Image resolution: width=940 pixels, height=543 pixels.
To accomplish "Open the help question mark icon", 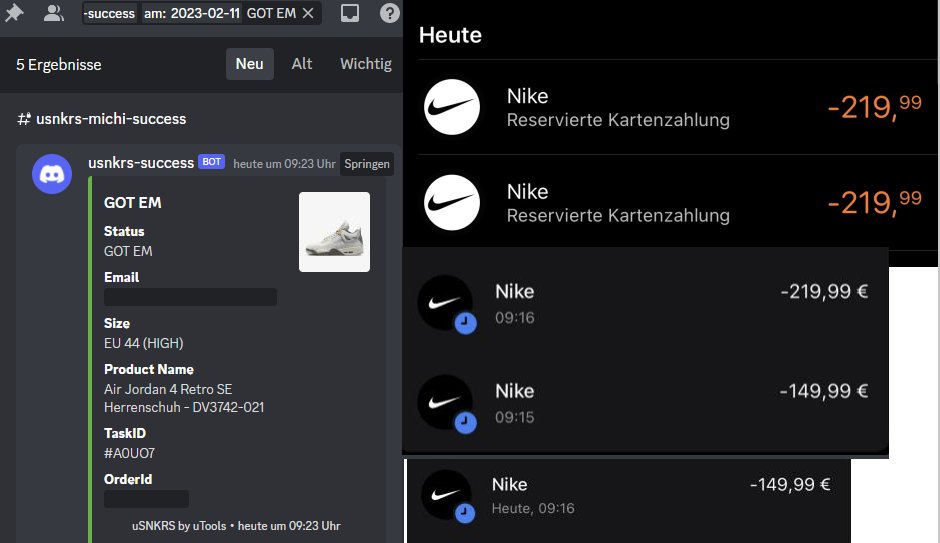I will [390, 13].
